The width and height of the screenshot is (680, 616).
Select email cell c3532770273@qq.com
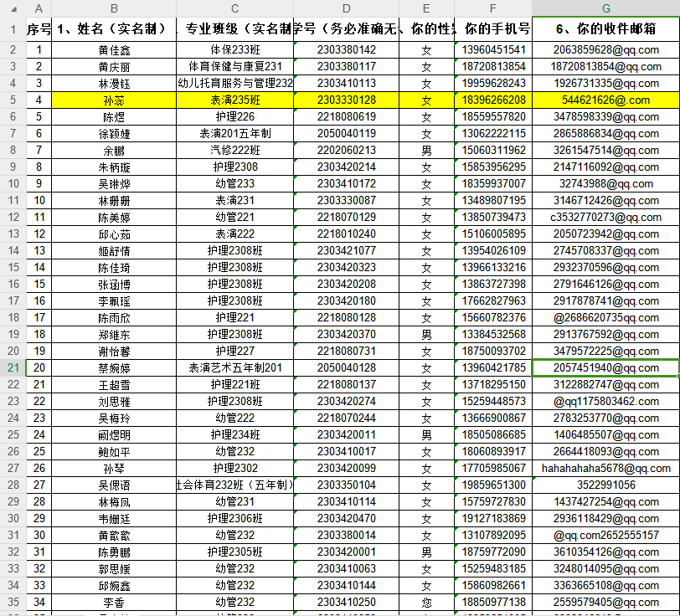(605, 217)
